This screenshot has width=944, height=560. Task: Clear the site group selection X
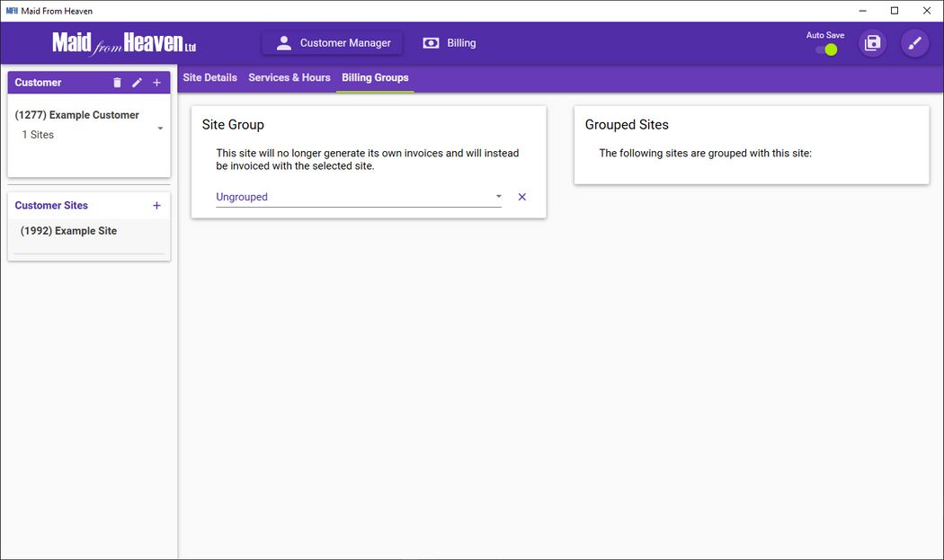[522, 197]
